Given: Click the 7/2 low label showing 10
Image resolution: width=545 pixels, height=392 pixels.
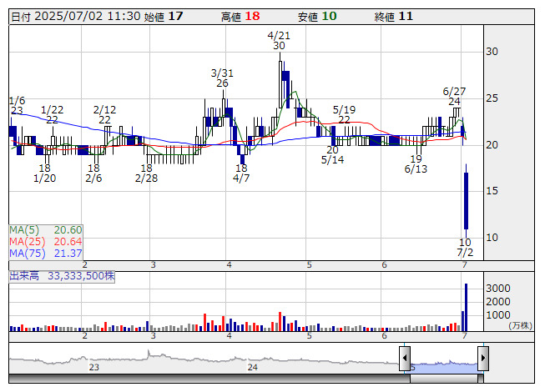Looking at the screenshot, I should click(x=465, y=247).
